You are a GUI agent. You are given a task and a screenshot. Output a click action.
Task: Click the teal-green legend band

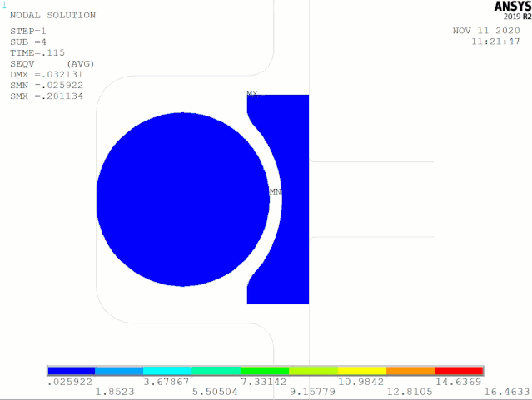point(216,371)
